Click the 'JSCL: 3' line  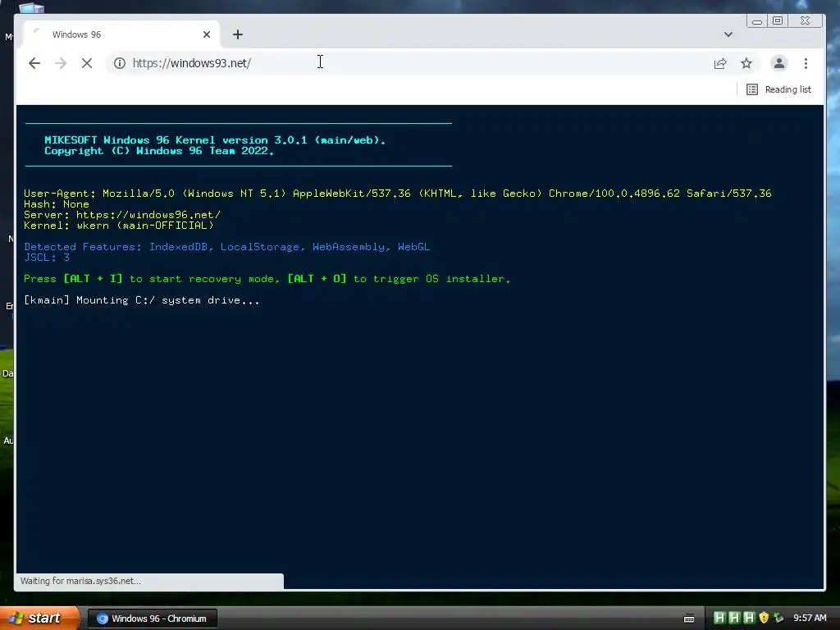coord(47,258)
